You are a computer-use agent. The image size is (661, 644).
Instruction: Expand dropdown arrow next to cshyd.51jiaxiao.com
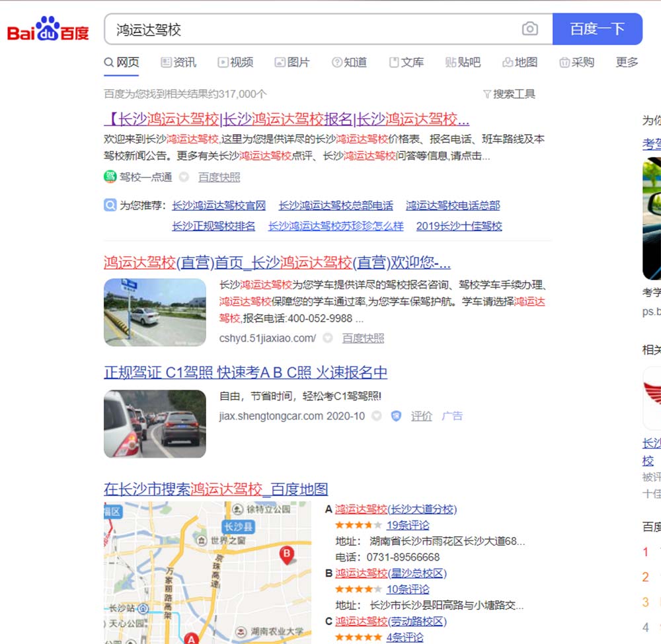328,338
